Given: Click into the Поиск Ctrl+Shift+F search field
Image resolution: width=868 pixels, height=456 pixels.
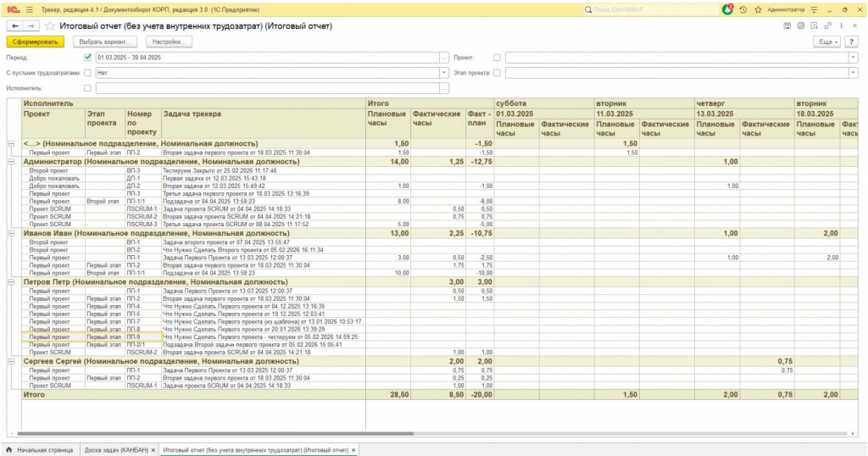Looking at the screenshot, I should 654,10.
